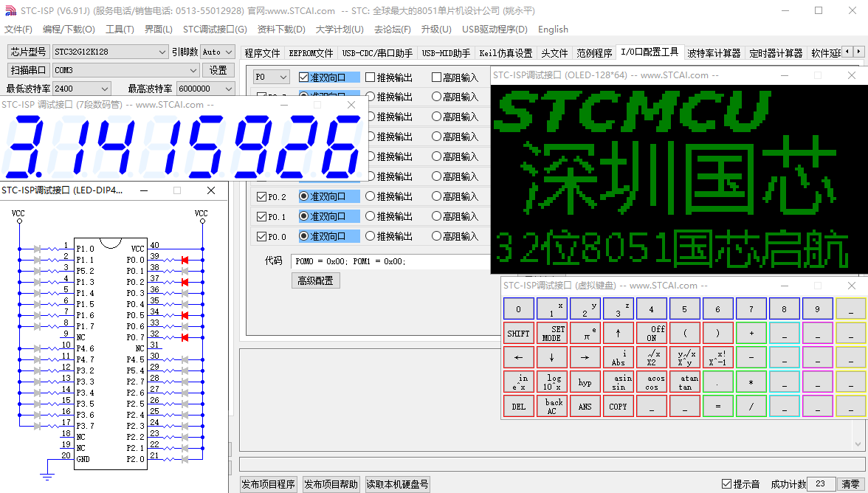Select 推挽输出 radio for P0.1

click(x=371, y=216)
